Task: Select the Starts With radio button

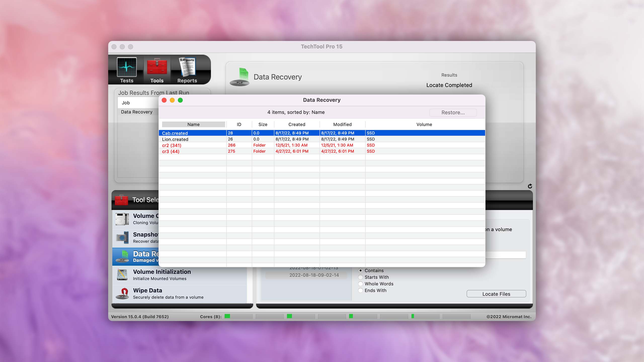Action: click(360, 277)
